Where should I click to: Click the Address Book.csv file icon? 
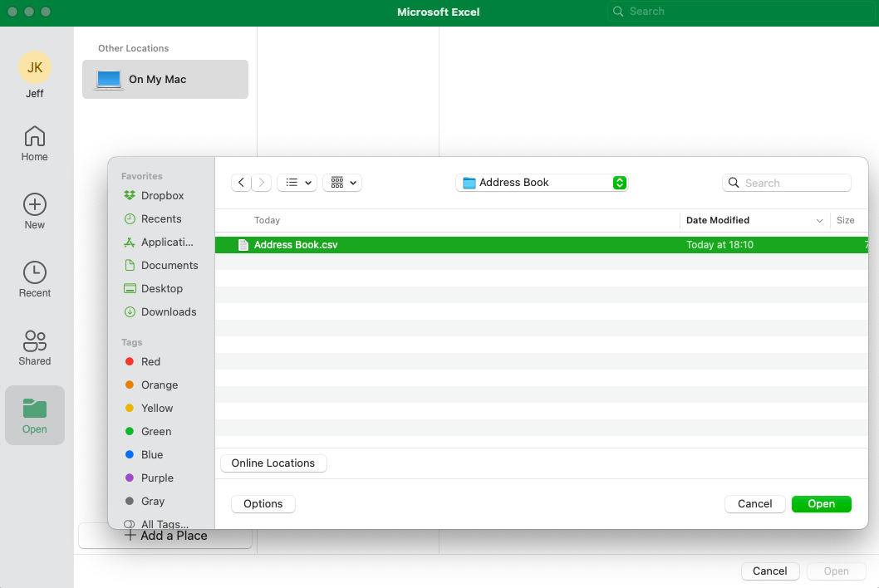coord(243,245)
